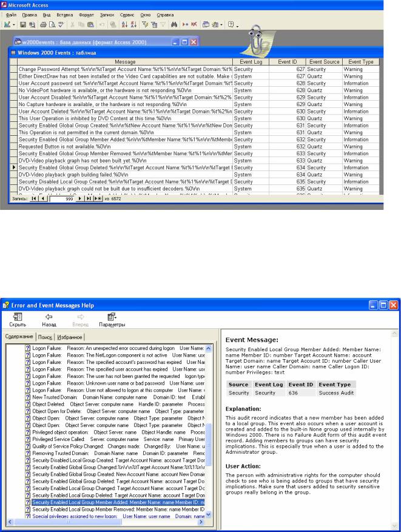401x532 pixels.
Task: Open the Записи menu
Action: (x=107, y=15)
